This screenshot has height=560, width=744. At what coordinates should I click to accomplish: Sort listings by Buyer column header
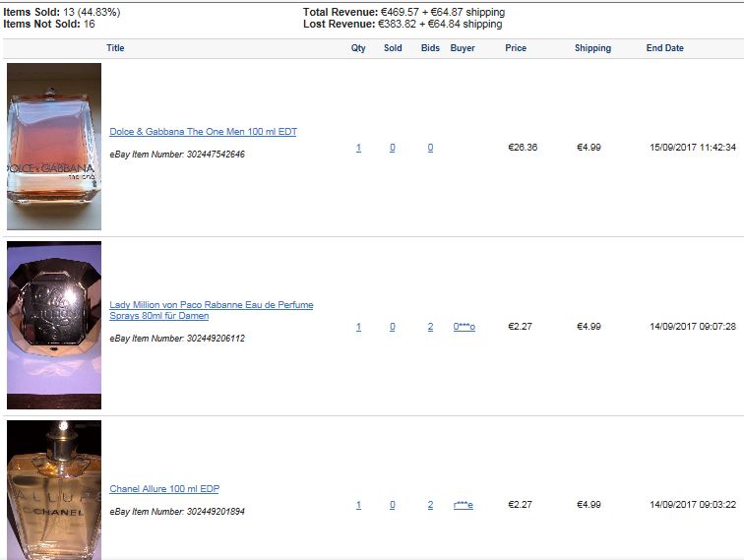(x=463, y=48)
